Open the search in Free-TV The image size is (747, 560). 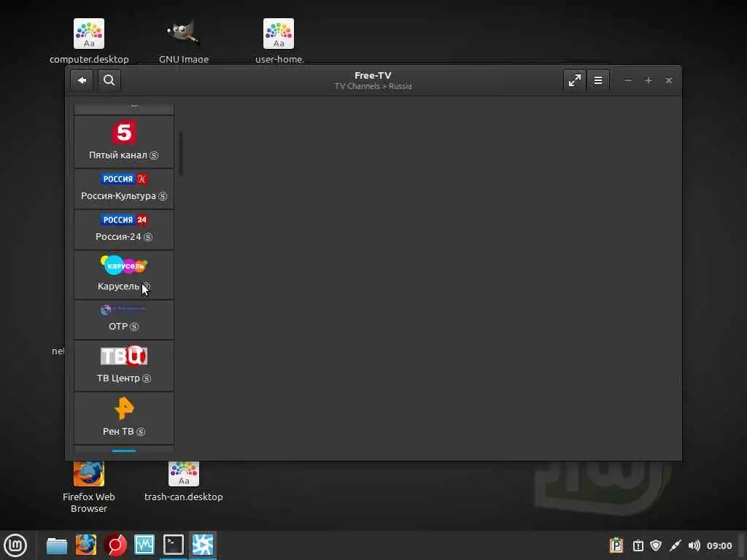(x=109, y=80)
